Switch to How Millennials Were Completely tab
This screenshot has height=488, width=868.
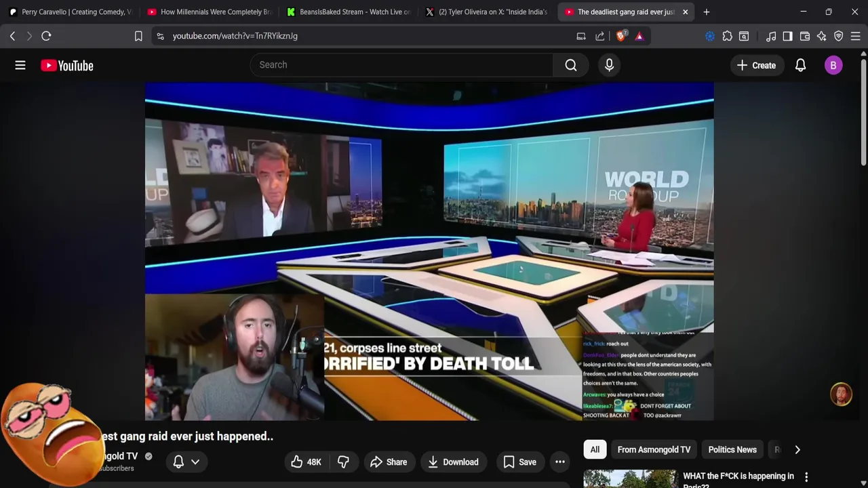pos(209,12)
